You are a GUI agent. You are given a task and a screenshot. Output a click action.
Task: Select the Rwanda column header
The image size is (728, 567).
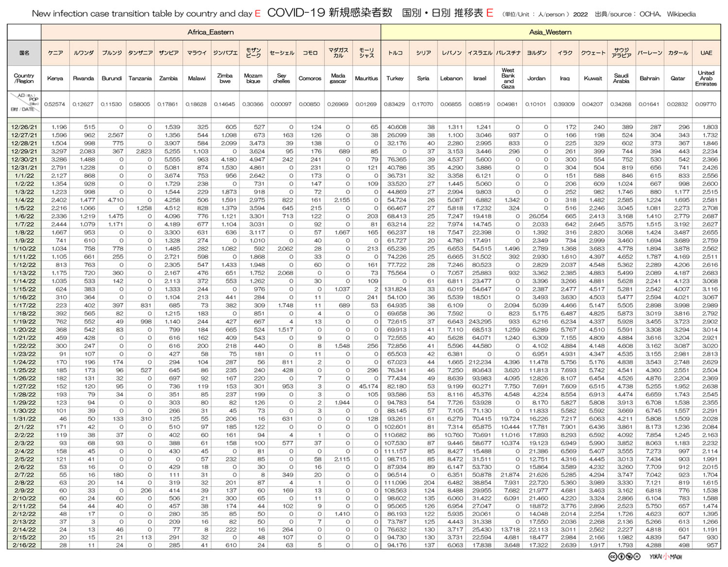click(x=83, y=78)
